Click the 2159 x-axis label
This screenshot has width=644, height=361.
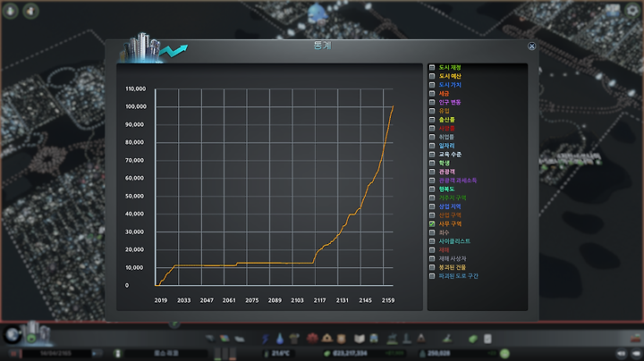[388, 300]
